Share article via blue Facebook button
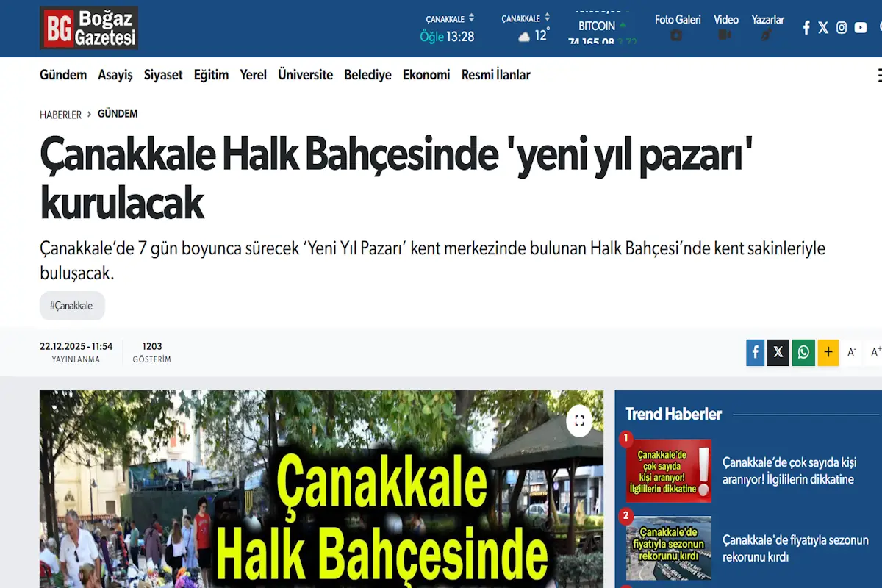Image resolution: width=882 pixels, height=588 pixels. point(755,352)
